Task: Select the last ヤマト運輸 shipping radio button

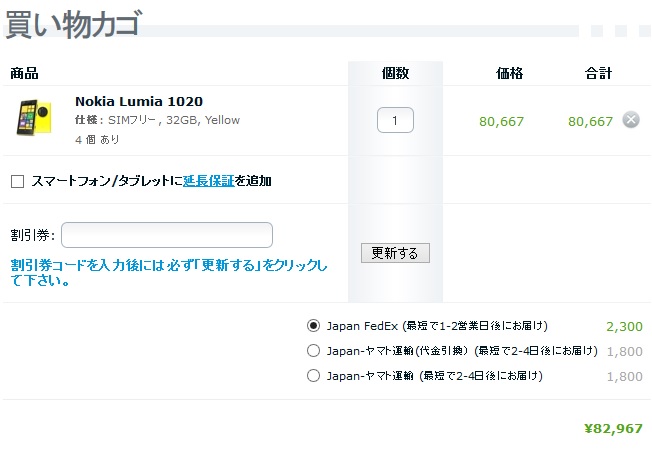Action: coord(313,376)
